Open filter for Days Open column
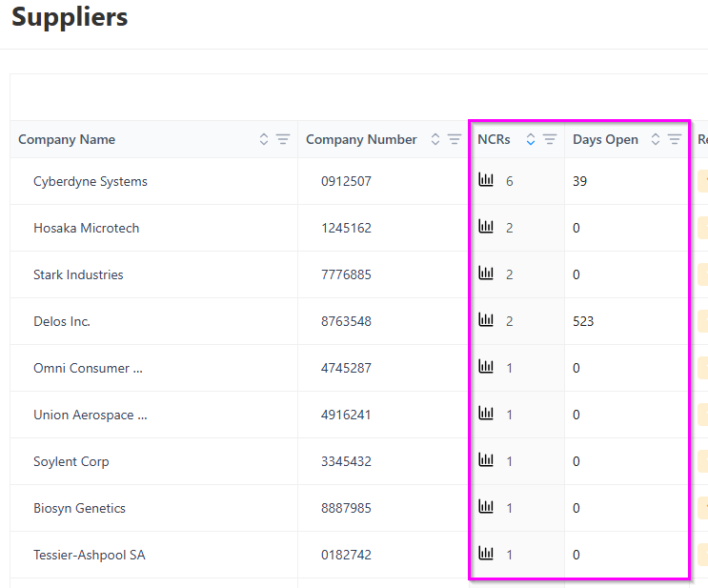Viewport: 708px width, 588px height. pyautogui.click(x=674, y=139)
